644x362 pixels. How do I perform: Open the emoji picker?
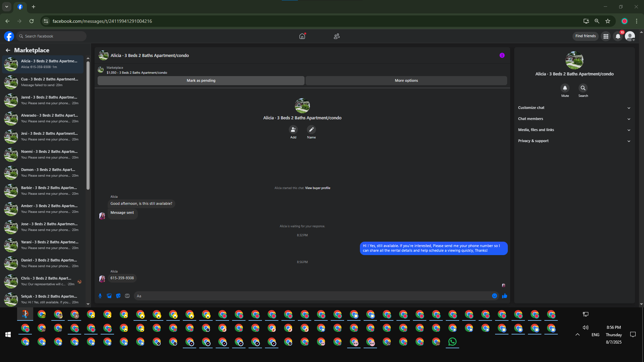[494, 296]
